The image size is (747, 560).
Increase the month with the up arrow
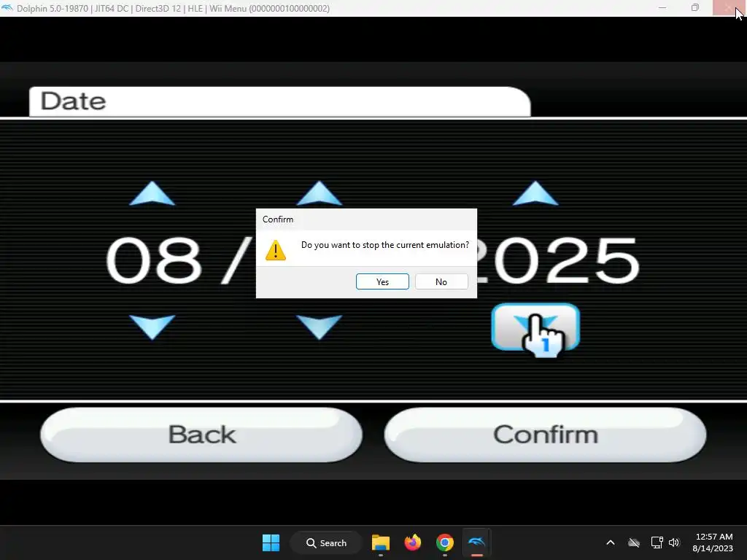[152, 193]
